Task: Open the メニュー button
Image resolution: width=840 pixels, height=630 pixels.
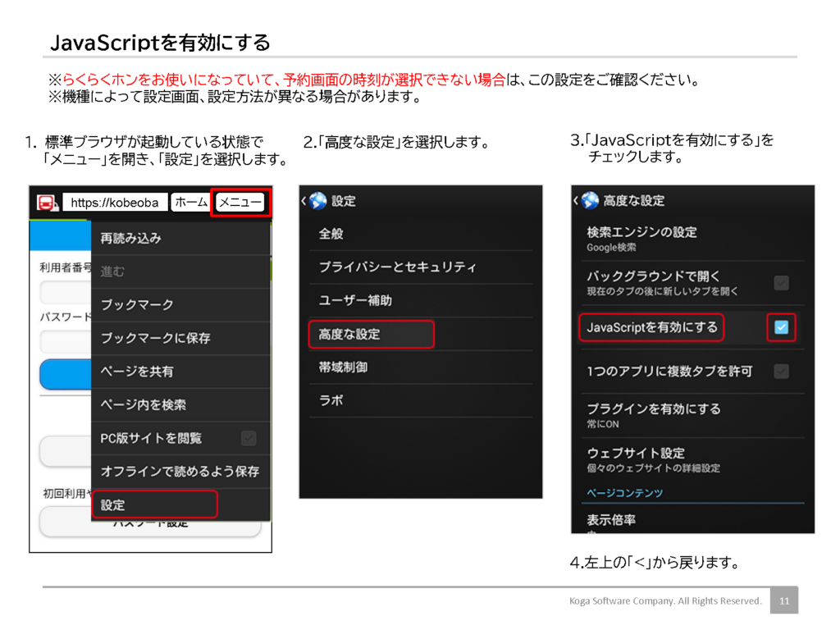Action: (240, 203)
